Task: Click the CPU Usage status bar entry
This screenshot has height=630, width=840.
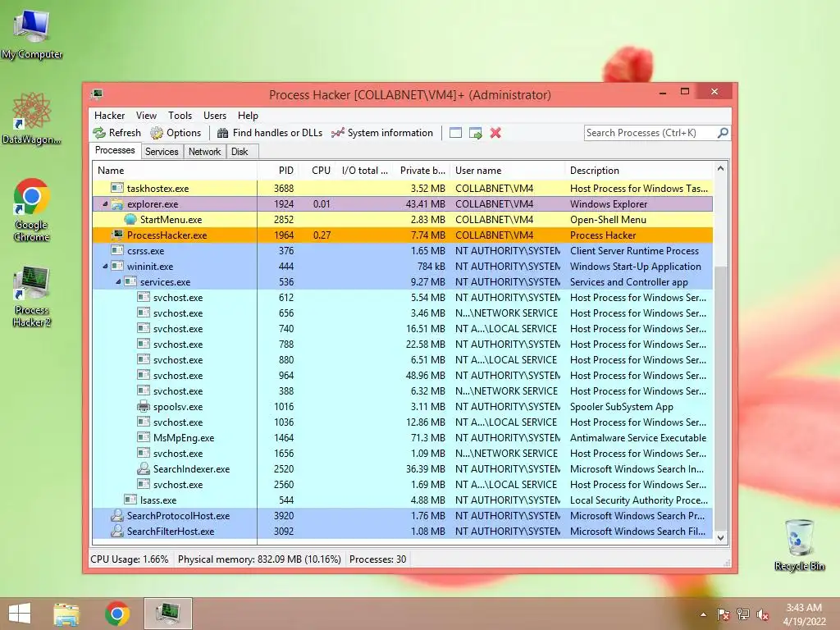Action: point(129,559)
